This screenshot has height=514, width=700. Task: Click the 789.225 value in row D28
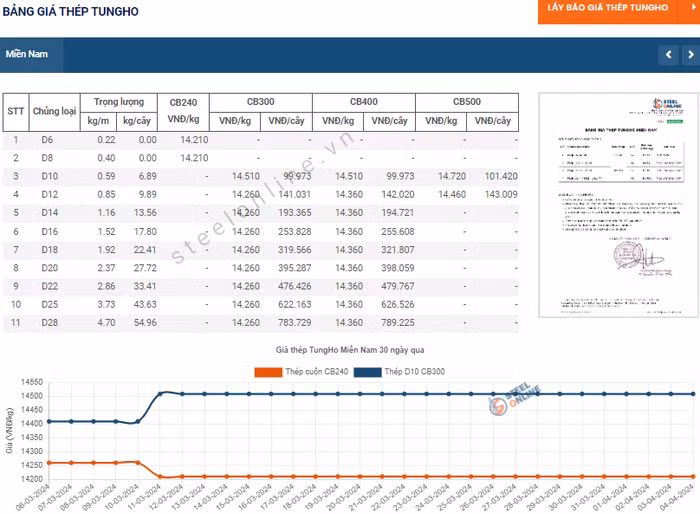click(x=398, y=323)
